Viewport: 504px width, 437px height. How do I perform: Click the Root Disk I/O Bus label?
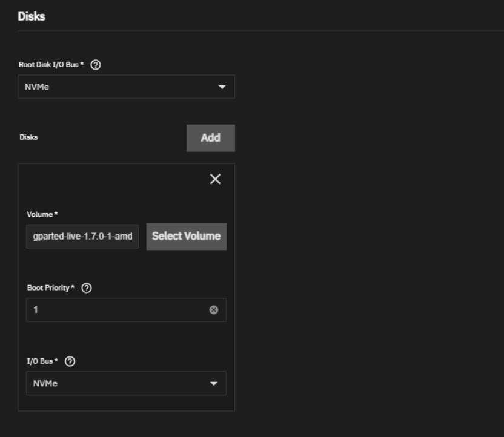coord(51,65)
